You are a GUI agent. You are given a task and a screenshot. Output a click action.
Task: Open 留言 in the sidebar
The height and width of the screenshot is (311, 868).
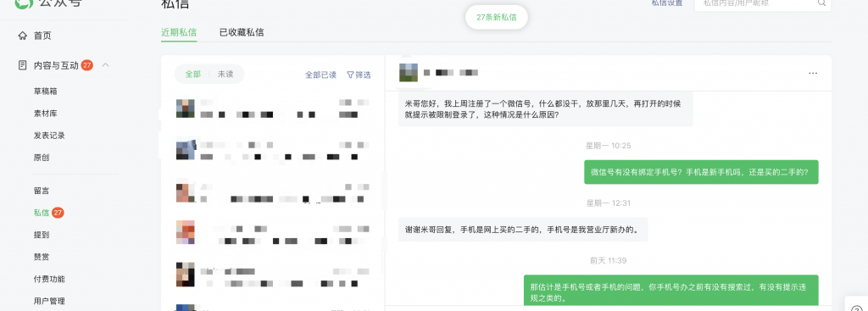coord(42,191)
